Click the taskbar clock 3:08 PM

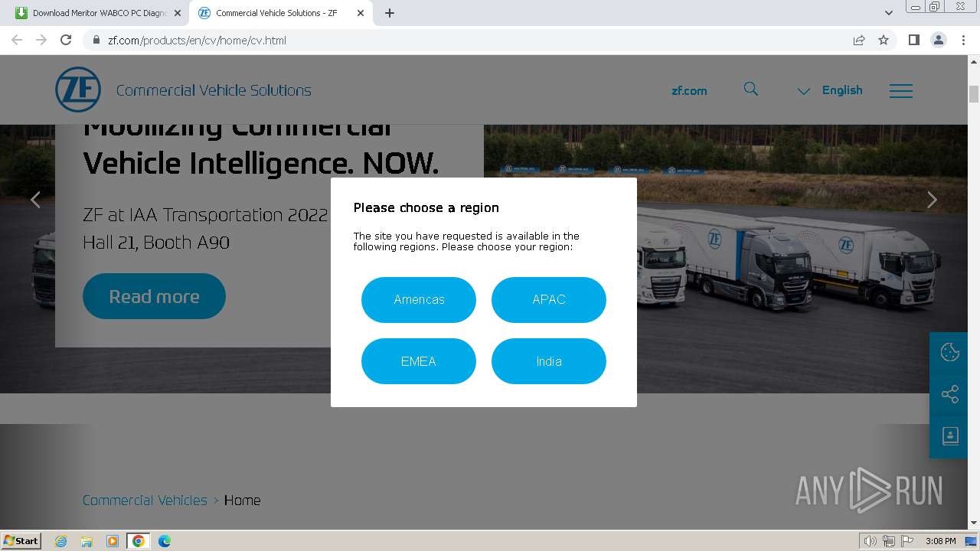940,541
